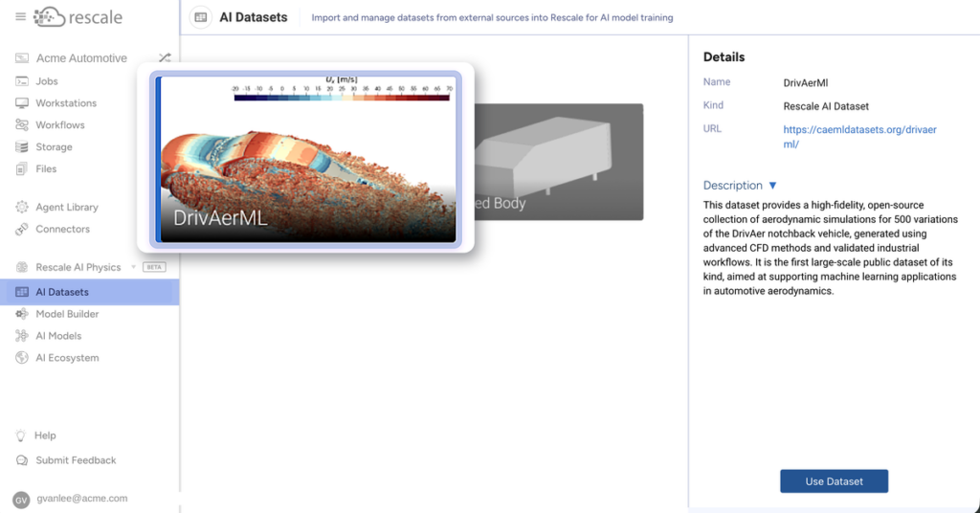
Task: Click the Workflows icon
Action: (22, 125)
